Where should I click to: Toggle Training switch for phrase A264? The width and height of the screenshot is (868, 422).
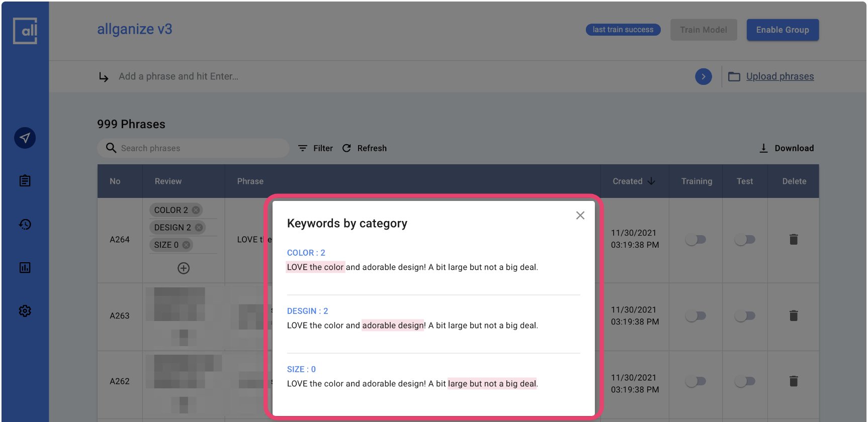click(x=696, y=240)
